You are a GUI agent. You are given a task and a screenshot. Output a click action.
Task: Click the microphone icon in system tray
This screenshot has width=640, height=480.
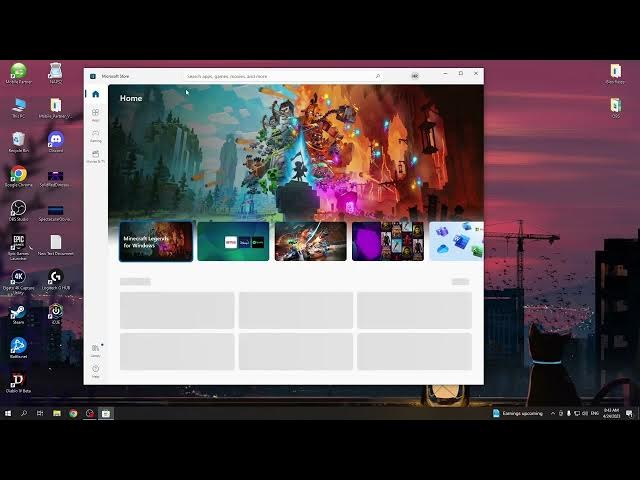click(x=569, y=413)
